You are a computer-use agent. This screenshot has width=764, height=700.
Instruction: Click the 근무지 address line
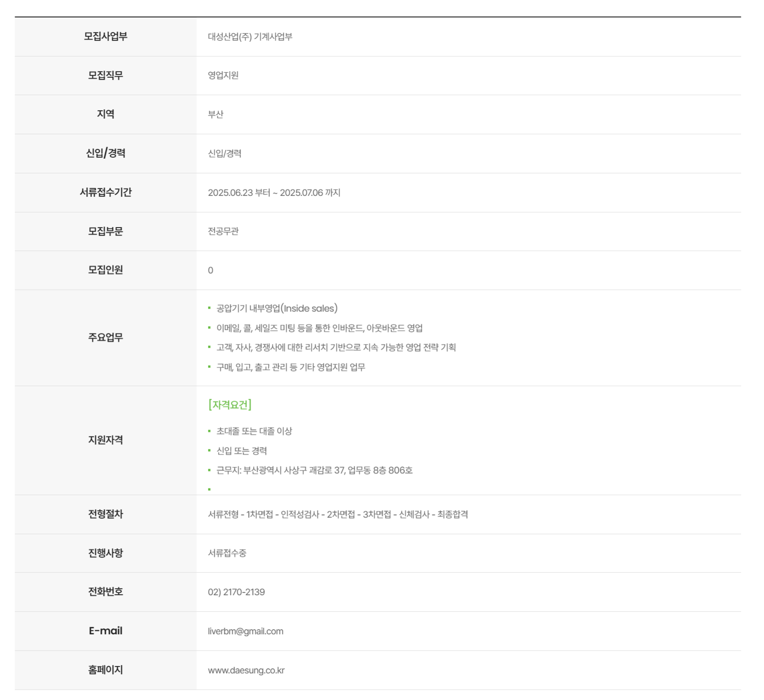click(x=314, y=470)
